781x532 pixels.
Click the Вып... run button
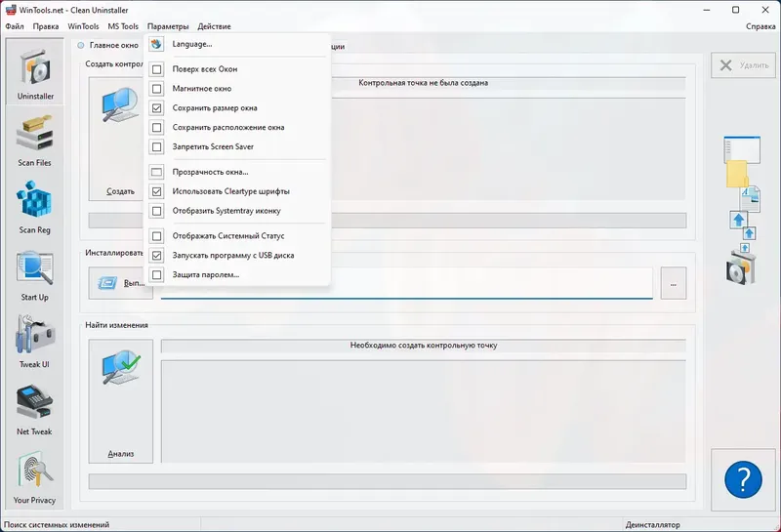point(120,283)
